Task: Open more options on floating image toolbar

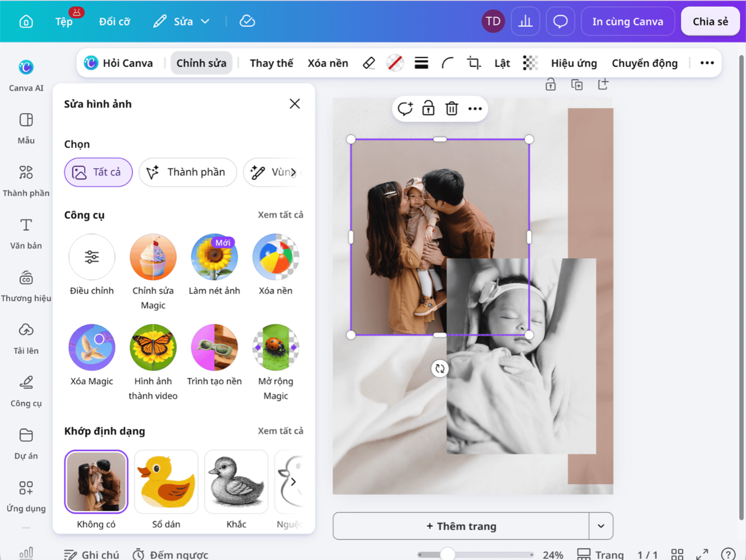Action: pos(475,109)
